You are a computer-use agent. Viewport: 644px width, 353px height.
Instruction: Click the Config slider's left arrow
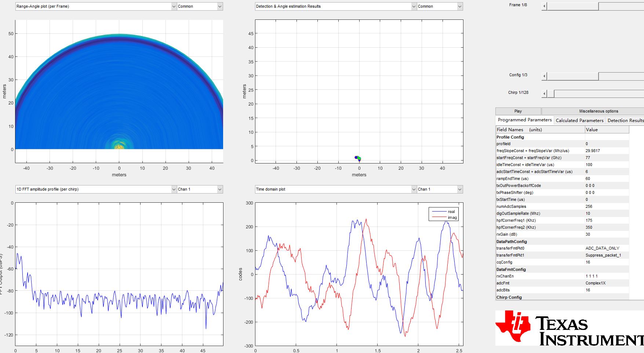(544, 76)
